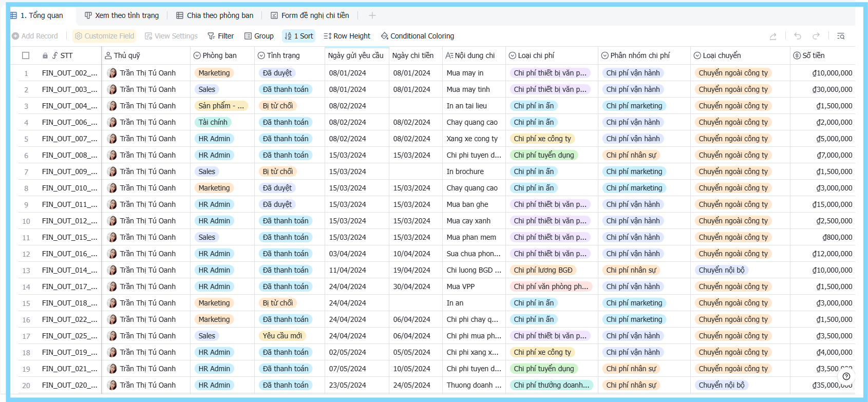
Task: Click date 23/05/2024 request cell
Action: point(348,385)
